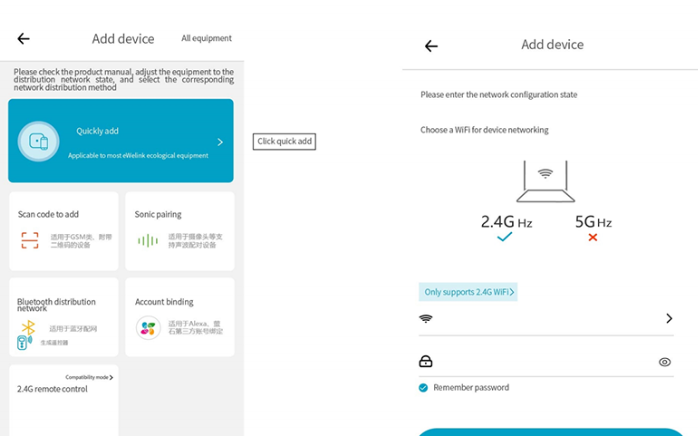Go back from the WiFi setup screen
This screenshot has width=698, height=436.
(x=431, y=46)
